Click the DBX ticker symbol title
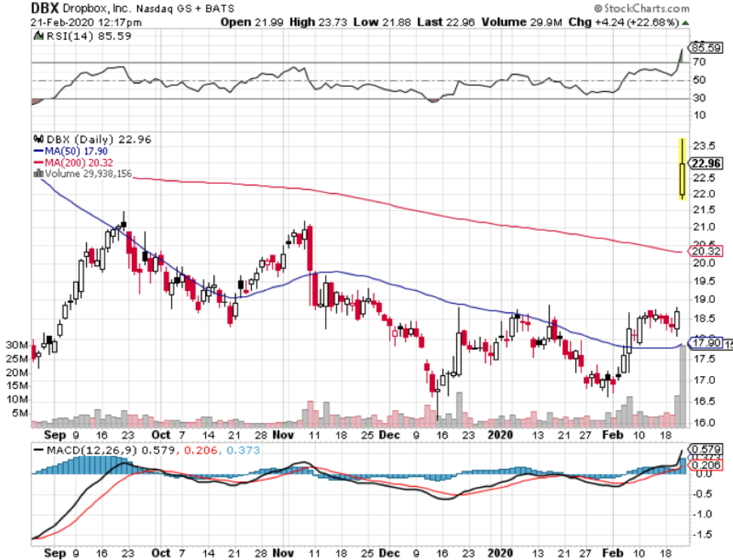 coord(45,8)
